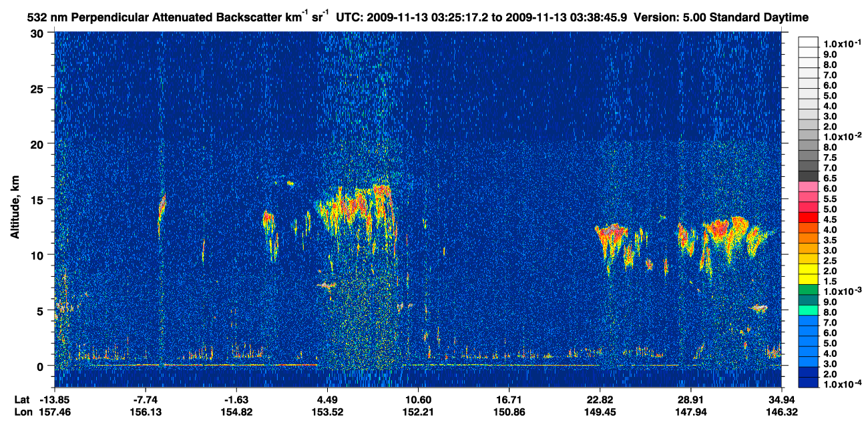Click the color scale label '2.5'

pyautogui.click(x=831, y=261)
